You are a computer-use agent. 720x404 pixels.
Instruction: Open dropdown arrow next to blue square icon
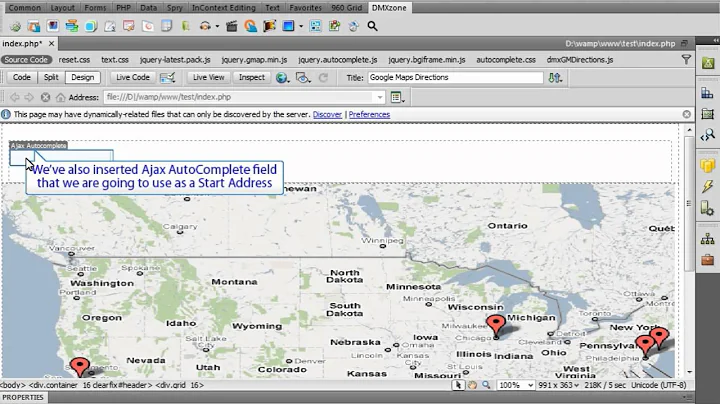point(301,26)
